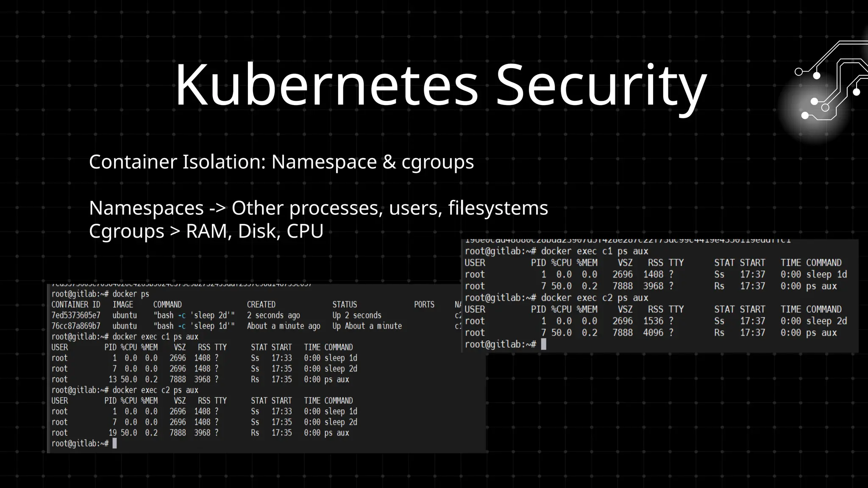Click the 'Up About a minute' status value
The width and height of the screenshot is (868, 488).
pyautogui.click(x=367, y=326)
